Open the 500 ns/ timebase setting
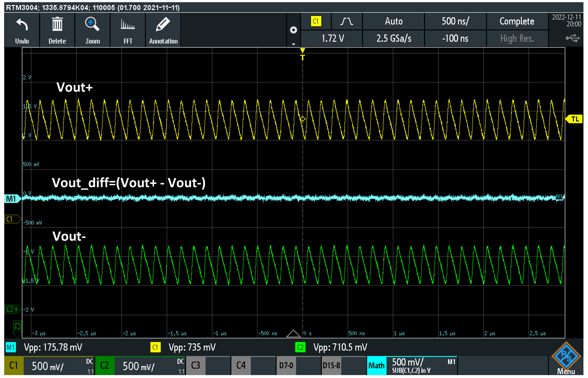Screen dimensions: 588x378 (455, 22)
